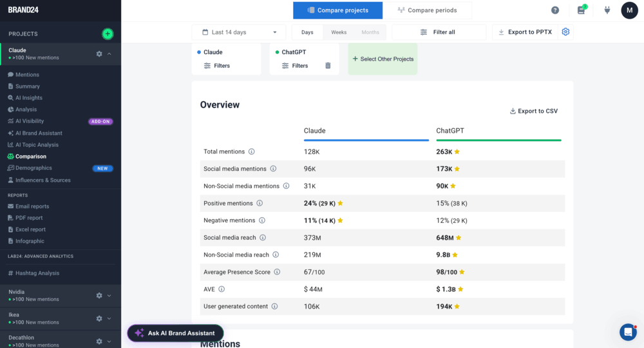
Task: Show info for AVE metric
Action: coord(222,289)
